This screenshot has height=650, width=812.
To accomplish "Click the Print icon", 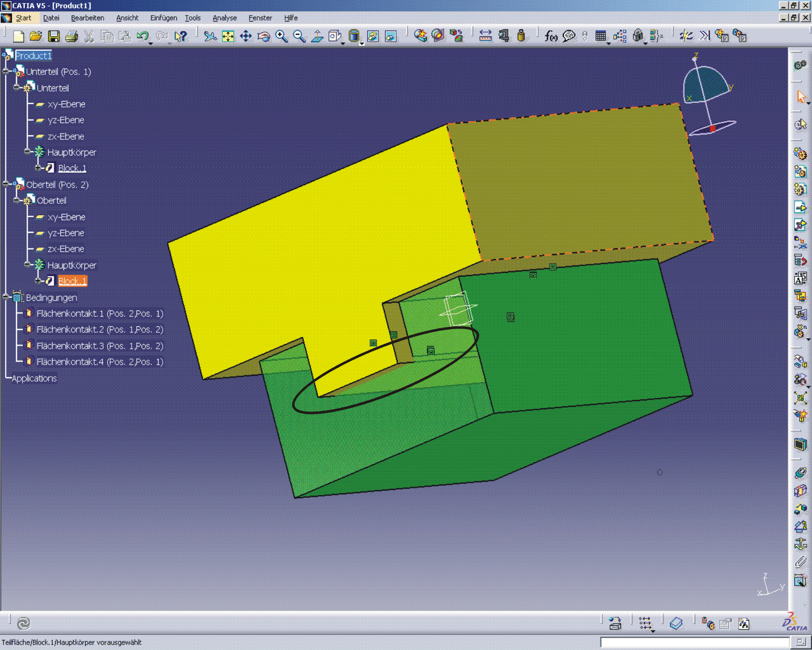I will pos(71,36).
